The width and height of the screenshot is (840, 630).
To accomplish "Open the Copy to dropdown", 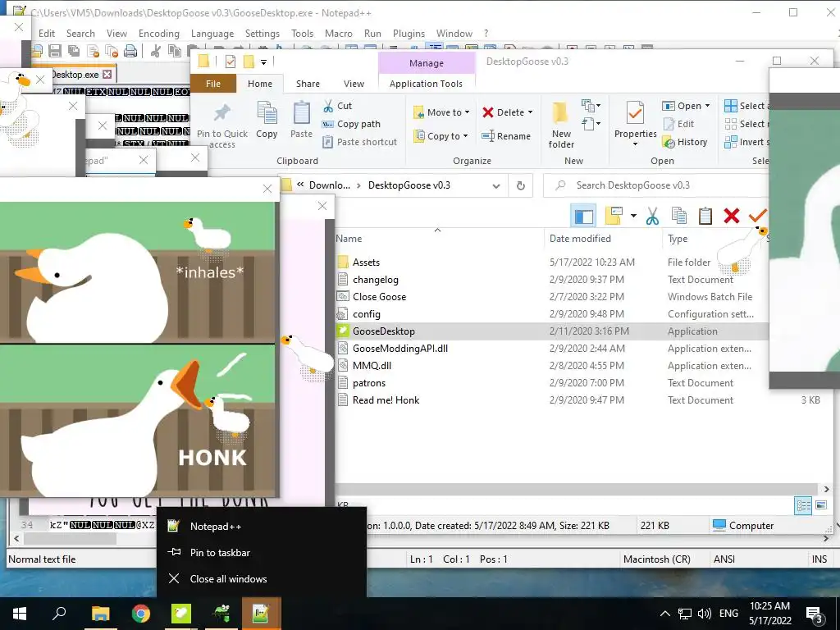I will pyautogui.click(x=441, y=136).
